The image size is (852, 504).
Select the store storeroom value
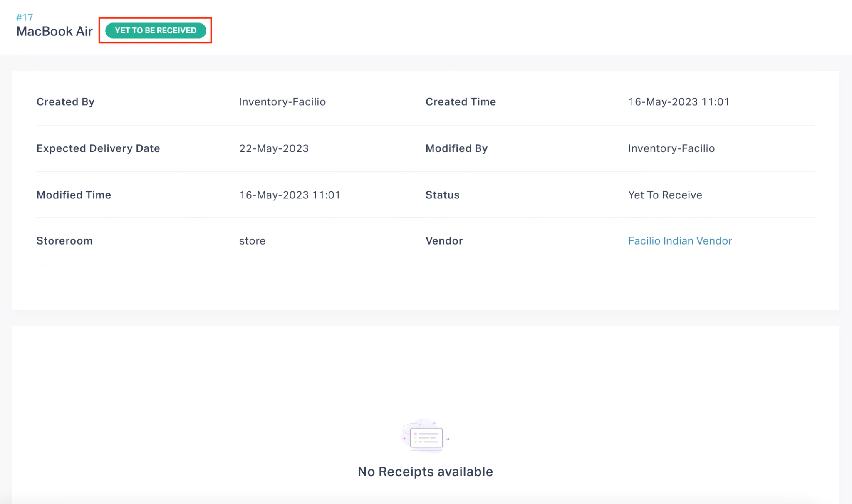point(252,241)
